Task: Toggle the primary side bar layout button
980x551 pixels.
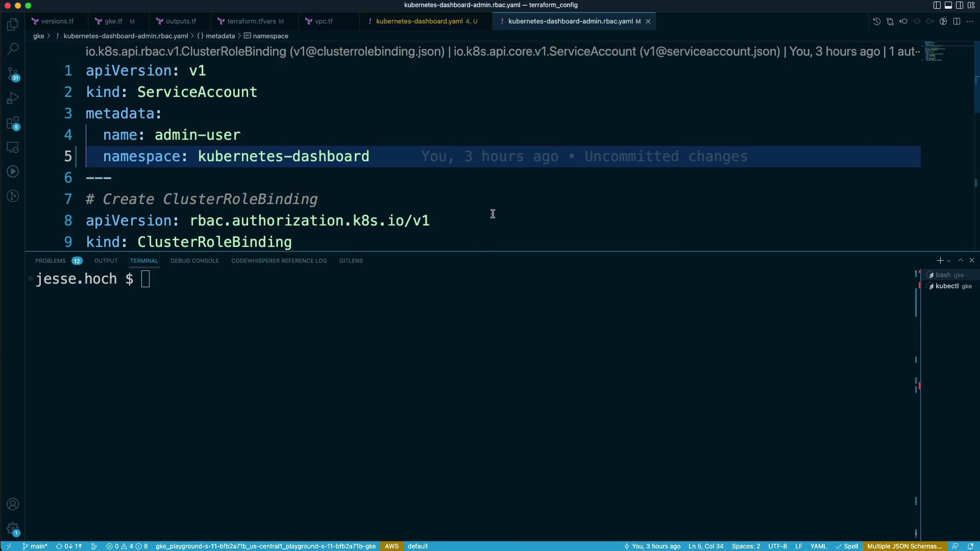Action: (x=937, y=5)
